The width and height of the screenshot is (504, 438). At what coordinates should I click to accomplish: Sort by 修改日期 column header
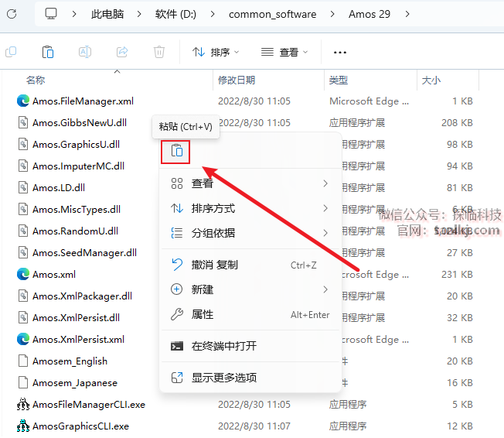tap(237, 80)
